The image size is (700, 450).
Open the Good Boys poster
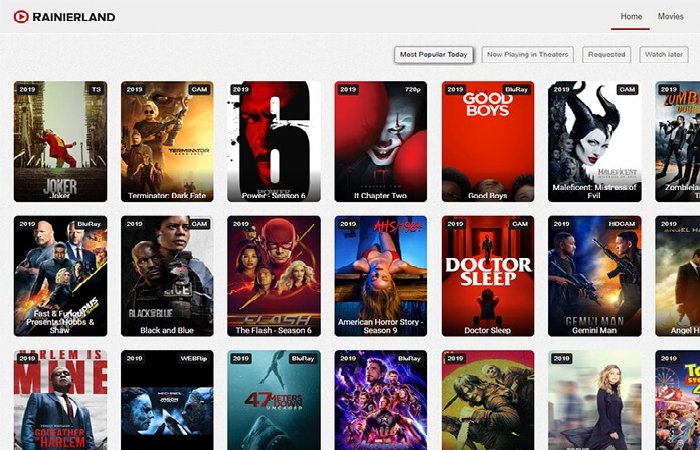point(488,141)
